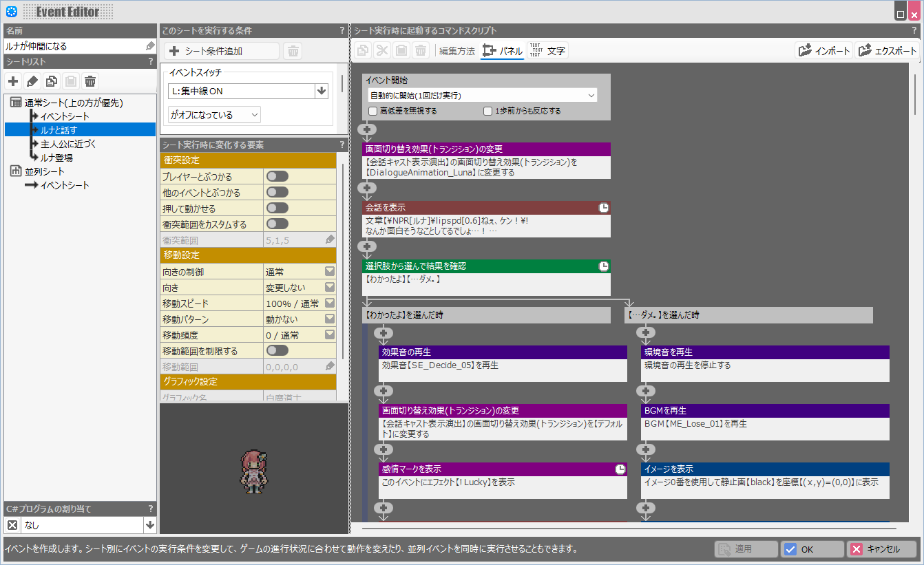Screen dimensions: 924x565
Task: Click the delete sheet trash icon
Action: (x=90, y=82)
